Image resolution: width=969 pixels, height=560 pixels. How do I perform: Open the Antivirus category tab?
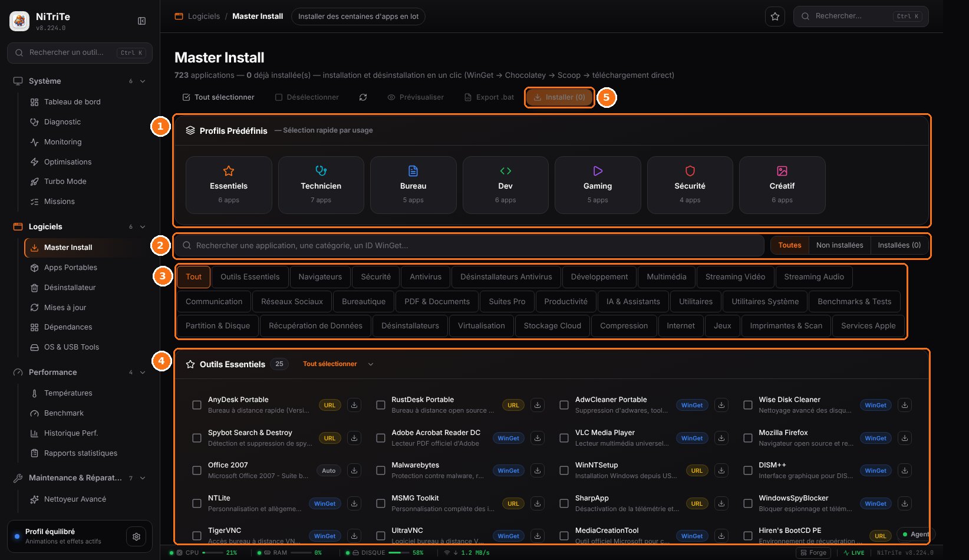pos(426,277)
